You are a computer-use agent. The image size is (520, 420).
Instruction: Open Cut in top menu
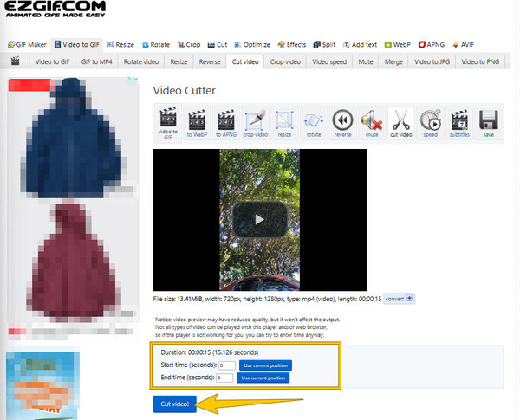tap(218, 44)
